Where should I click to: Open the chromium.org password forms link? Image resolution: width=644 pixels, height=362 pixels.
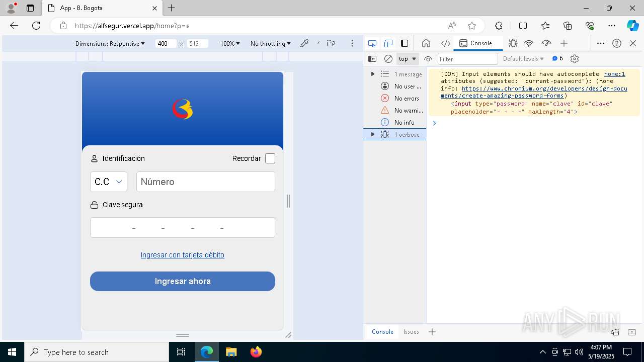pyautogui.click(x=534, y=92)
